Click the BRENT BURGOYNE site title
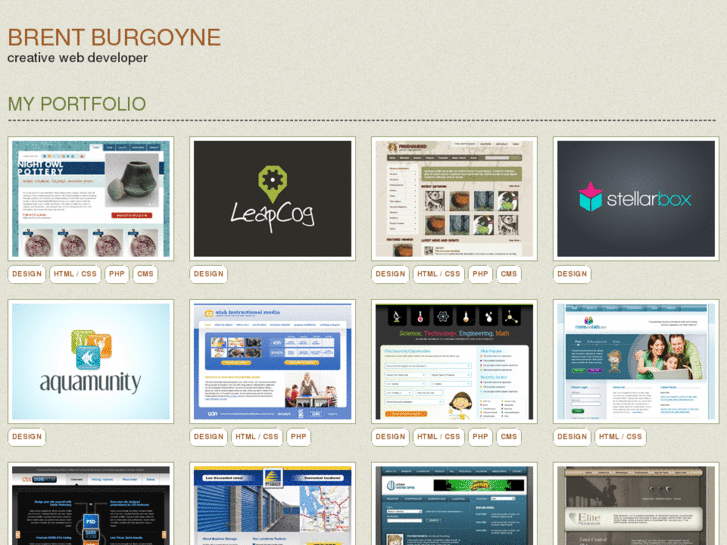 tap(114, 38)
